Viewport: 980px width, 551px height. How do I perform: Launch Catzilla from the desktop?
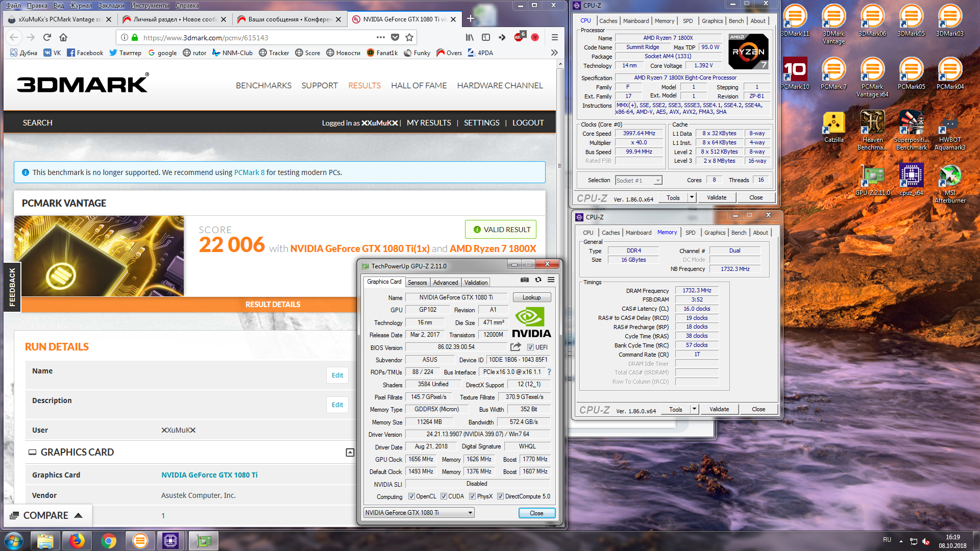(x=834, y=127)
